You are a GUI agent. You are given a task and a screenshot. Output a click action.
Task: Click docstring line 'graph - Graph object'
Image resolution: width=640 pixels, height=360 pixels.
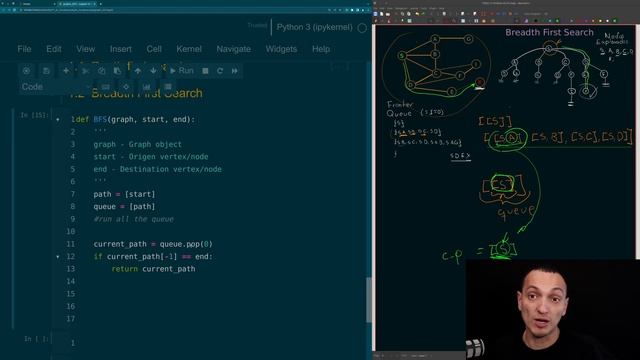tap(138, 144)
